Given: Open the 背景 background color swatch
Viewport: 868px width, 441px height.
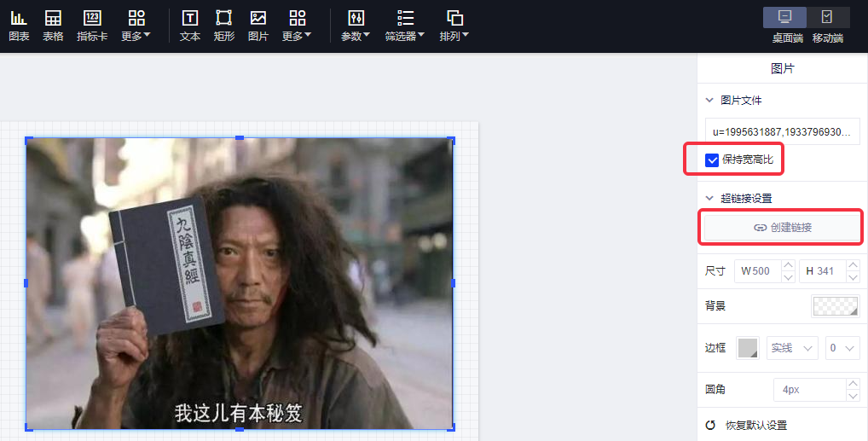Looking at the screenshot, I should click(x=835, y=306).
